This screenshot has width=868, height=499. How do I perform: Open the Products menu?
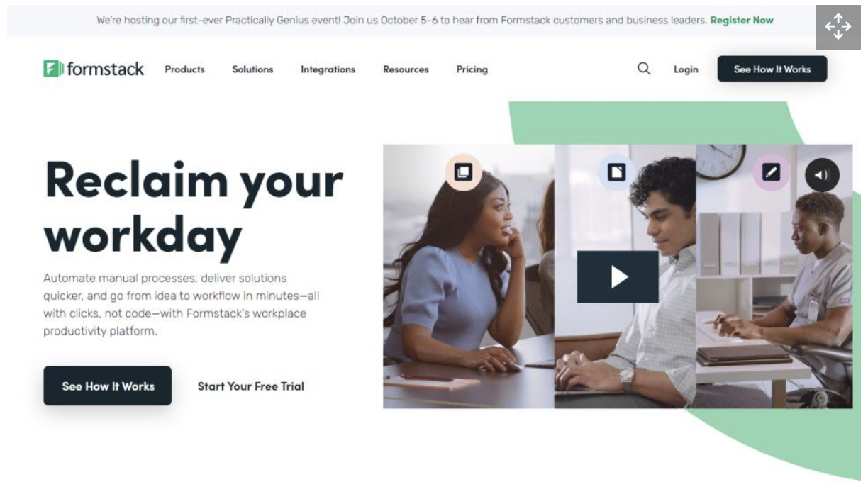tap(185, 69)
